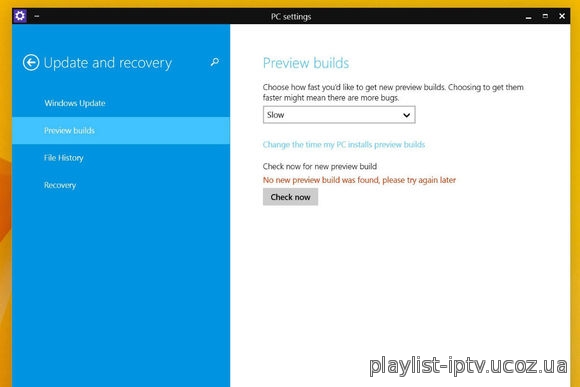
Task: Click the Preview builds page heading
Action: pyautogui.click(x=306, y=63)
